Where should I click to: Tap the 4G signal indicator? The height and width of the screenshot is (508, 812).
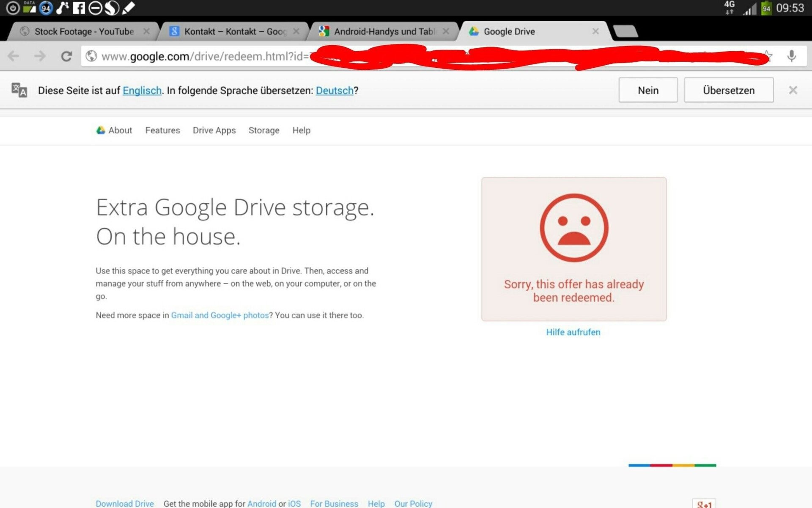coord(730,8)
